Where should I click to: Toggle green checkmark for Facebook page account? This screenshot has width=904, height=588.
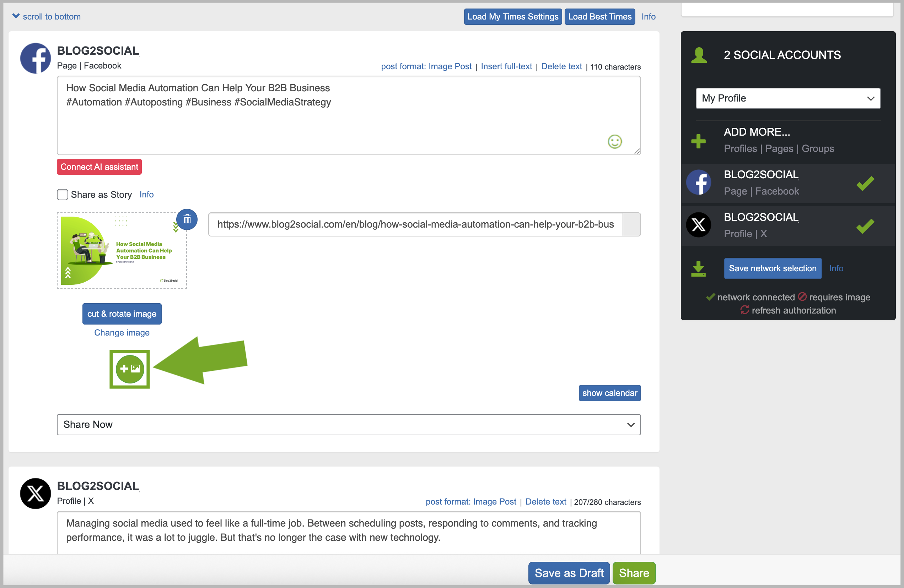(865, 183)
